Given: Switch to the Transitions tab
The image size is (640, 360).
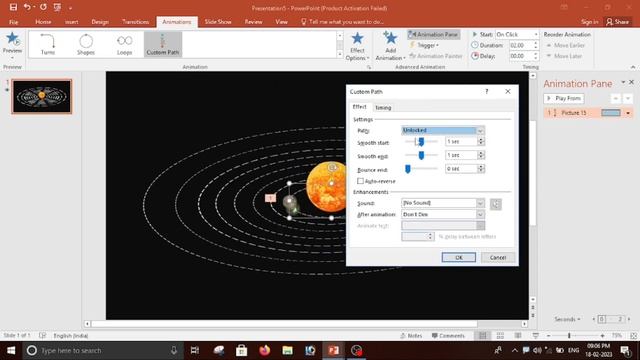Looking at the screenshot, I should 136,22.
